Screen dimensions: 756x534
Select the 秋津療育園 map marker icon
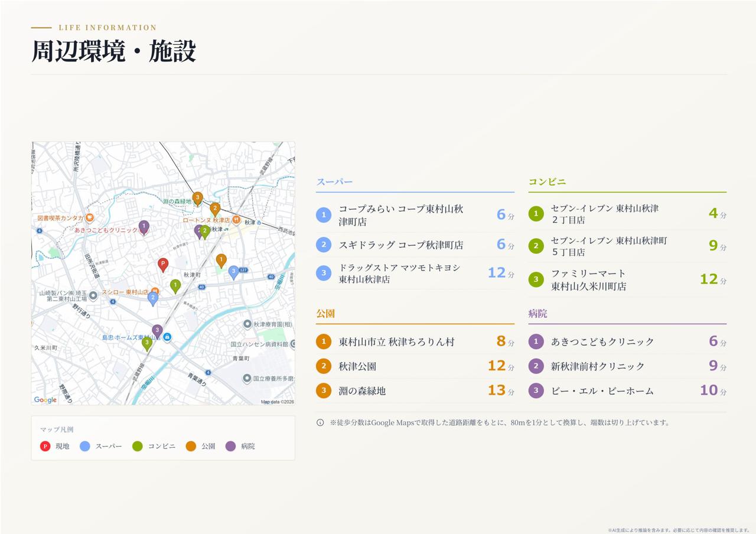point(247,324)
